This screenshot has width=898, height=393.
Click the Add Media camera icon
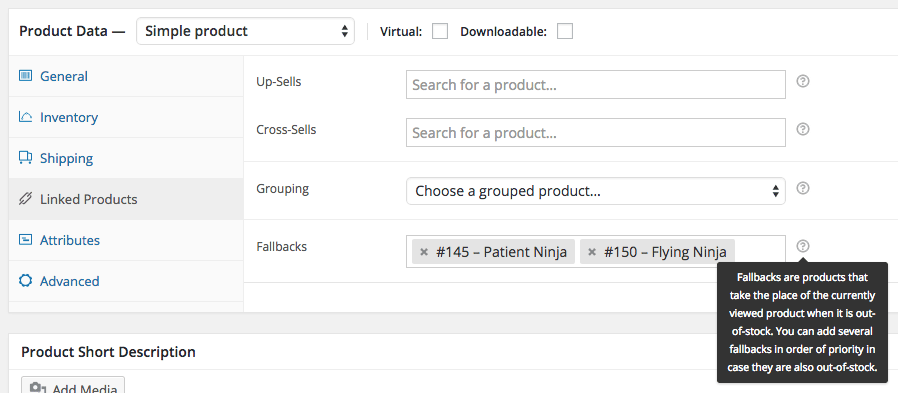[38, 389]
